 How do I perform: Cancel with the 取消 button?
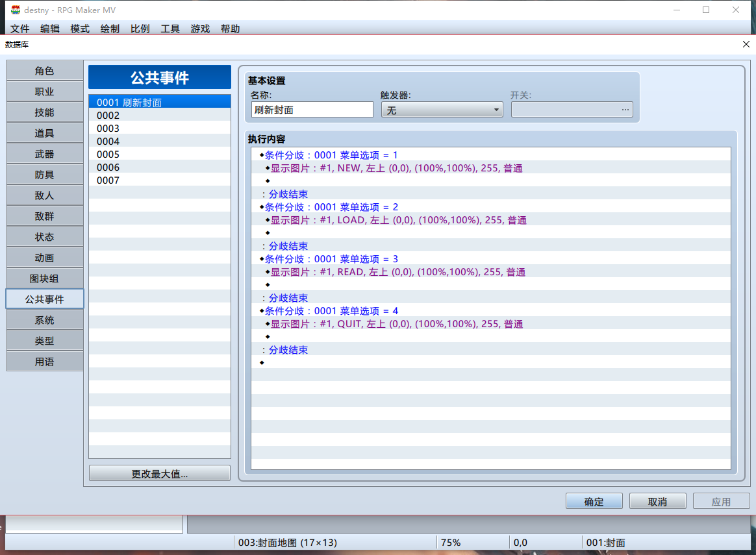658,501
